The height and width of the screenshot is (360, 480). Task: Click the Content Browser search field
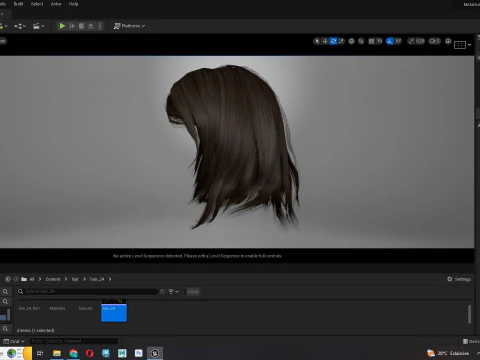tap(87, 292)
